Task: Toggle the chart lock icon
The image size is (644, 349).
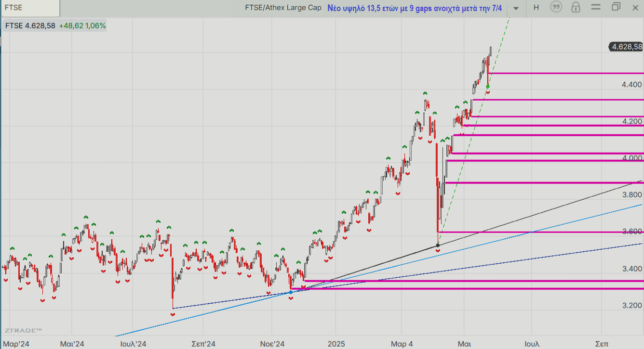Action: coord(576,7)
